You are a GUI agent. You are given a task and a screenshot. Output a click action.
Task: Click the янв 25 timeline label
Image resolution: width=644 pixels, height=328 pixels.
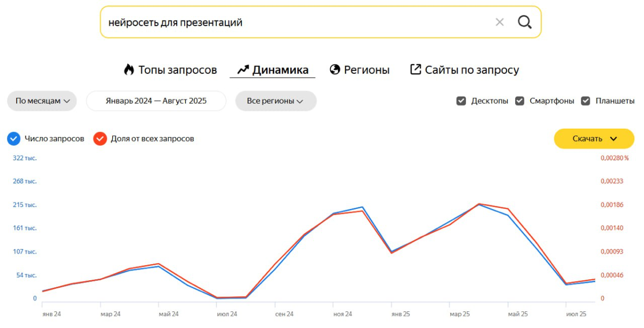coord(401,314)
